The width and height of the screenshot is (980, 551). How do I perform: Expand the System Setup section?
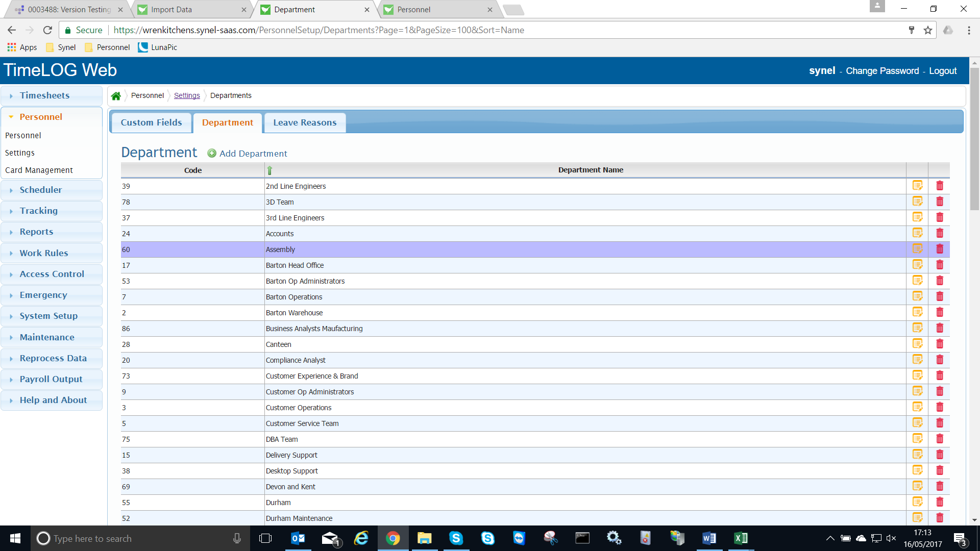[x=51, y=316]
